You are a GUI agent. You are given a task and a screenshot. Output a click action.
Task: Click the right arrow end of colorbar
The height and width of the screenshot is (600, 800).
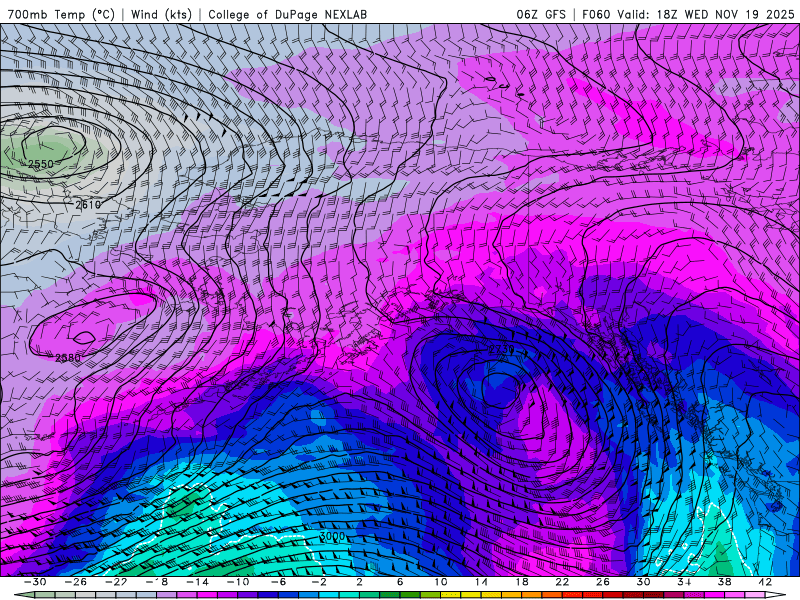776,595
